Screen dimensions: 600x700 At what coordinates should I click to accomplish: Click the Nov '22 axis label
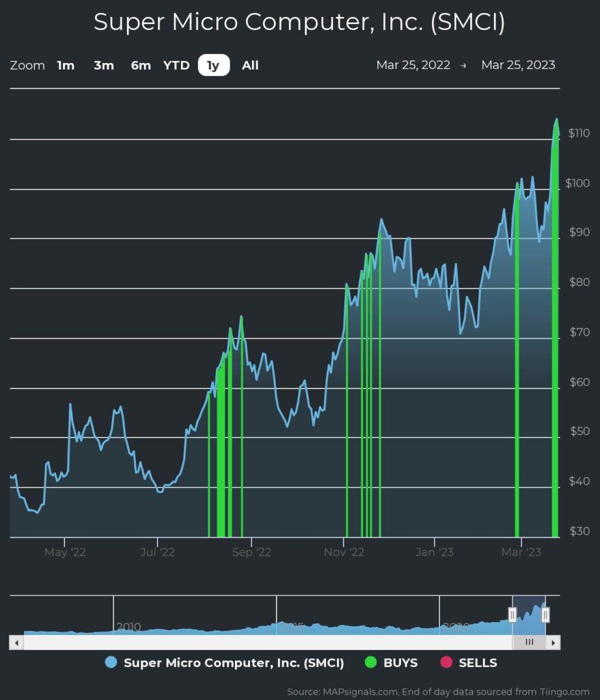[x=344, y=552]
